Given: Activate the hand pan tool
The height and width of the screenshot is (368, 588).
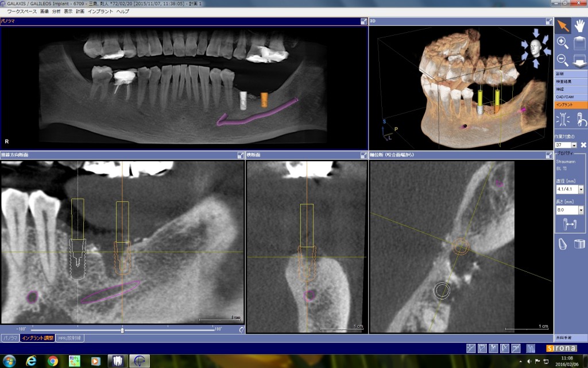Looking at the screenshot, I should [x=579, y=26].
